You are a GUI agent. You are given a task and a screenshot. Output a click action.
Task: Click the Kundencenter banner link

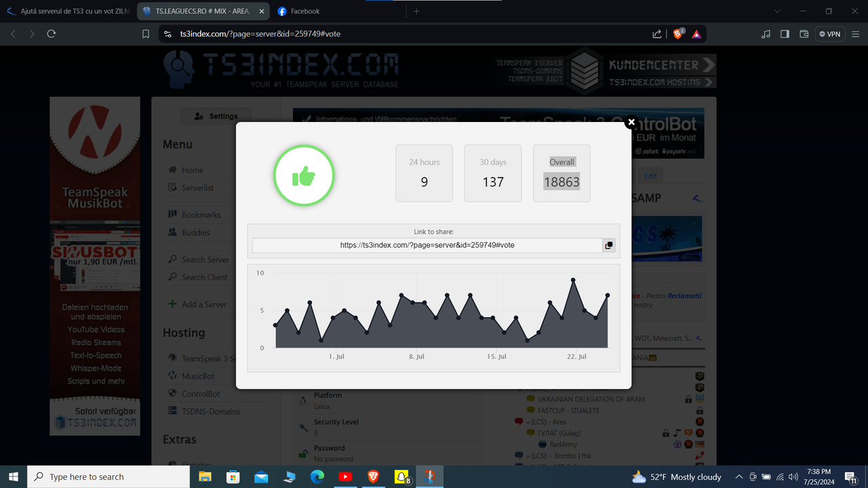(x=662, y=65)
